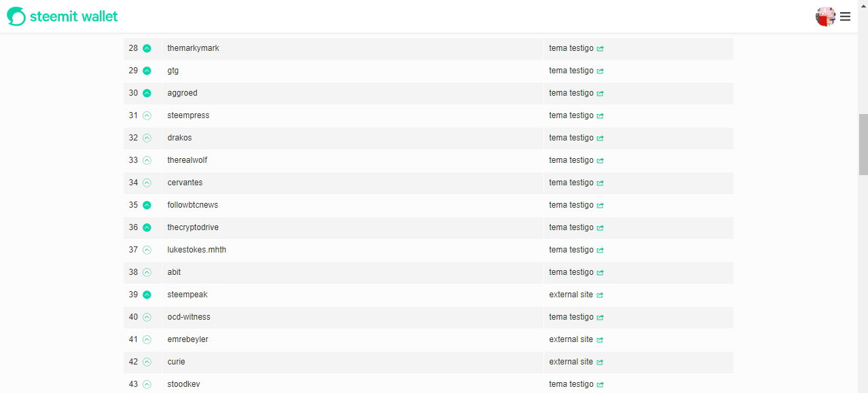Open thecryptodrive account link
This screenshot has height=393, width=868.
point(193,227)
